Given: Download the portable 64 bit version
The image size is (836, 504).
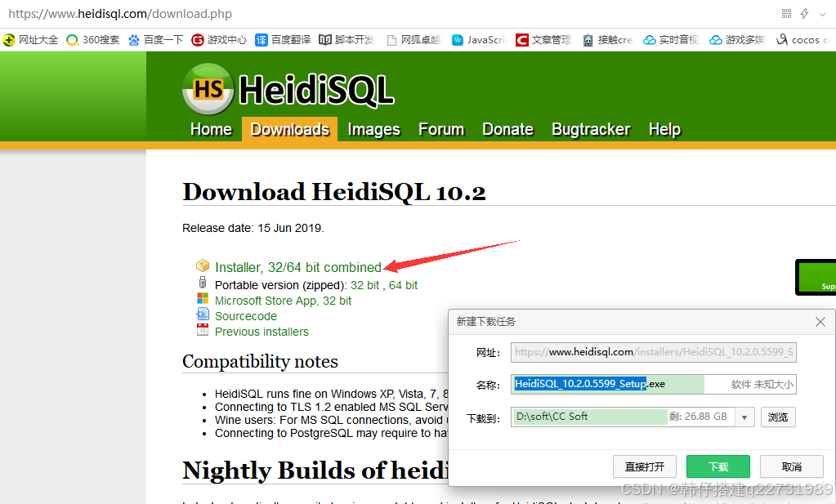Looking at the screenshot, I should click(x=403, y=286).
